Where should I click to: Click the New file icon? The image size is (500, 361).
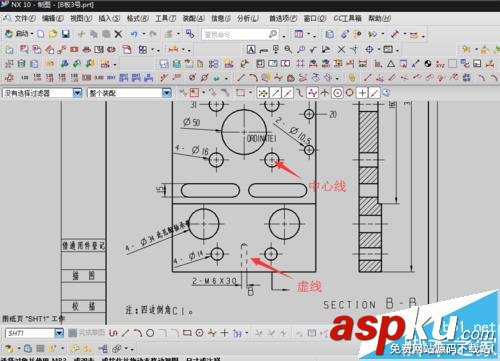(x=41, y=34)
